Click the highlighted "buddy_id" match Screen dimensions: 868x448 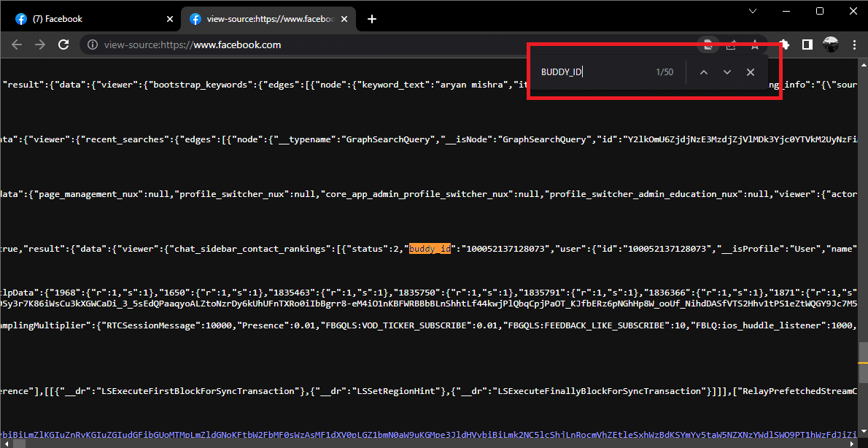click(430, 250)
